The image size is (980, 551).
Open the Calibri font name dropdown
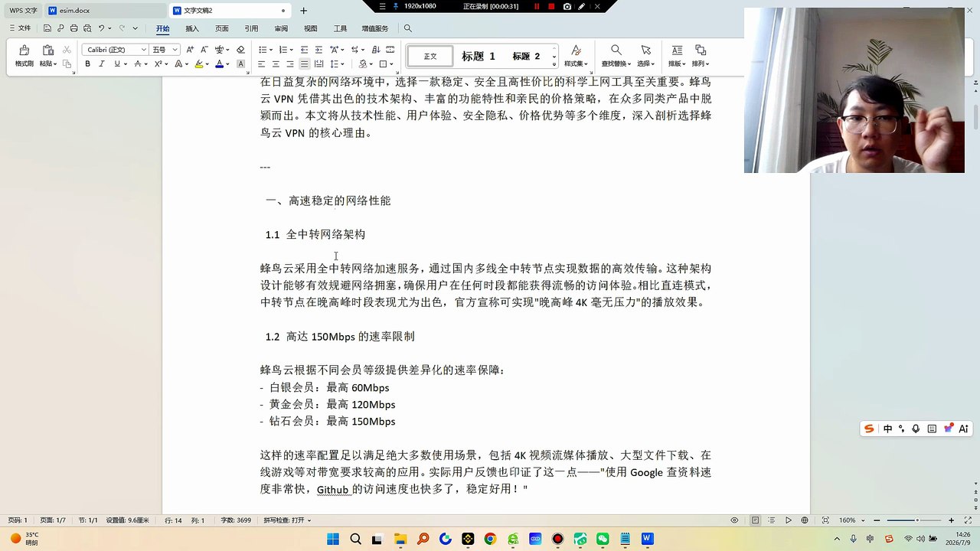coord(143,50)
